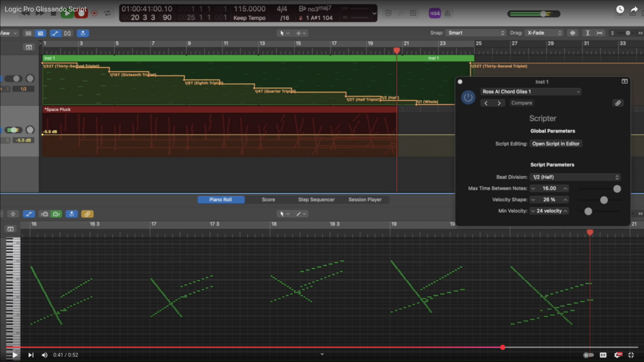This screenshot has width=644, height=362.
Task: Click the Solo S button in control bar
Action: pos(413,13)
